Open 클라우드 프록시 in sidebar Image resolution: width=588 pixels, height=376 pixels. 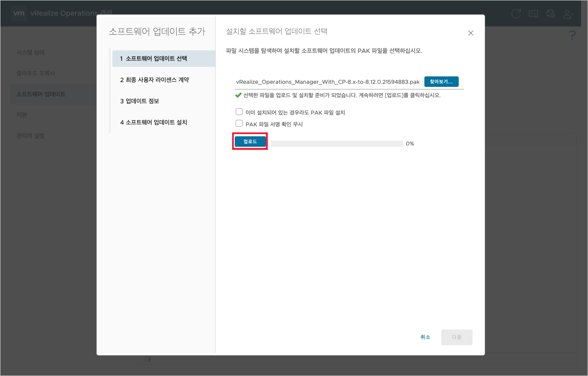point(36,73)
